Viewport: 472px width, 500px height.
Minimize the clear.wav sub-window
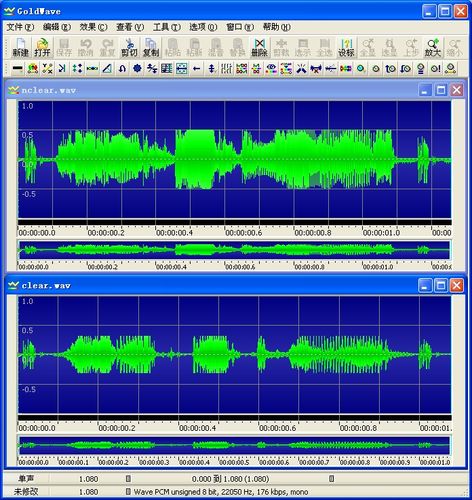click(425, 285)
